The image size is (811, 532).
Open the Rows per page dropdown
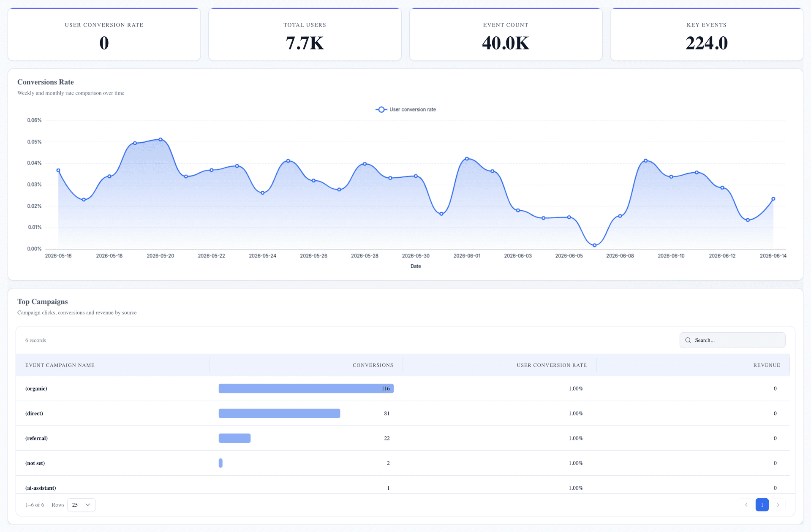tap(81, 505)
